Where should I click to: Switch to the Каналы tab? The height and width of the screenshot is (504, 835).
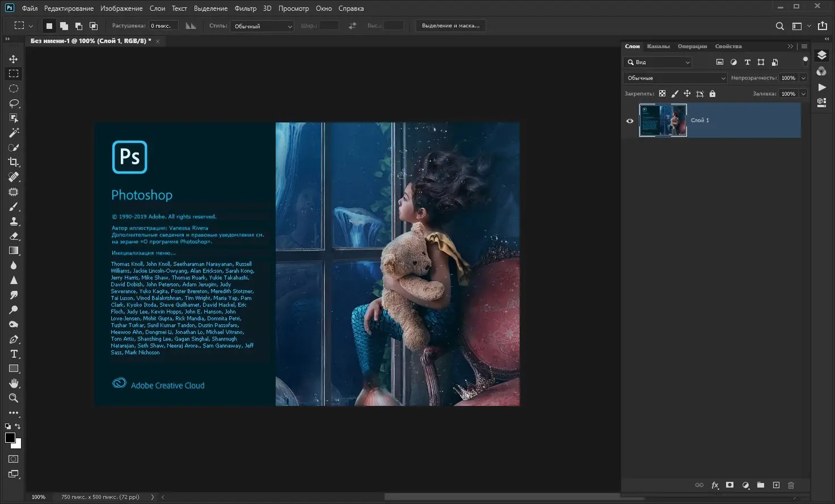click(x=658, y=46)
